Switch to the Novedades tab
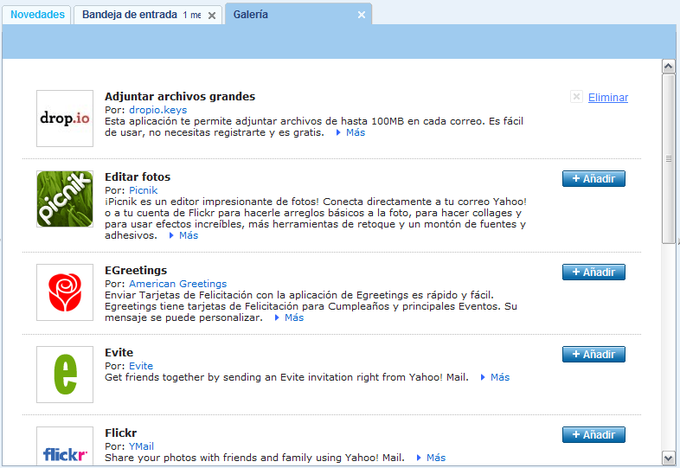Viewport: 680px width, 468px height. pos(37,15)
